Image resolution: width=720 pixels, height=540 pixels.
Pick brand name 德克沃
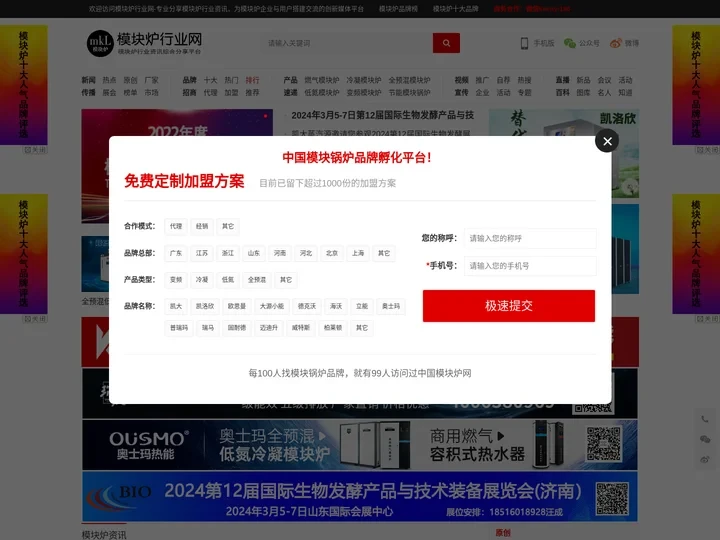point(307,306)
